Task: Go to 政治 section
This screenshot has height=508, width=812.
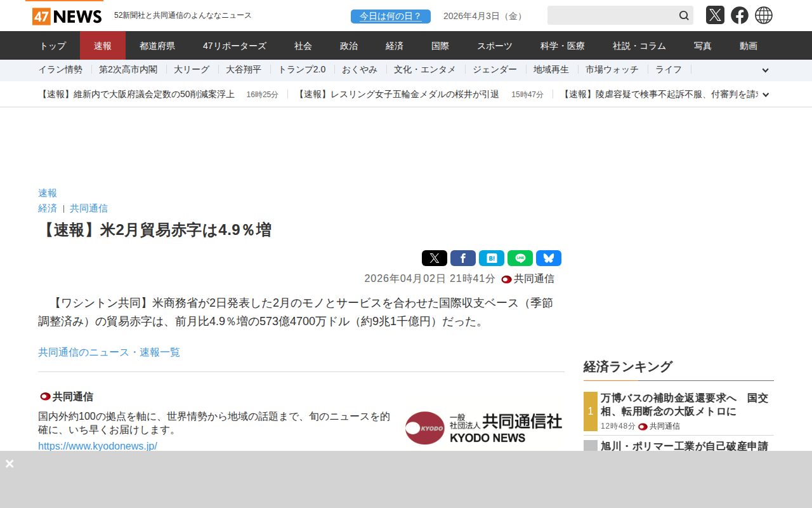Action: [349, 46]
